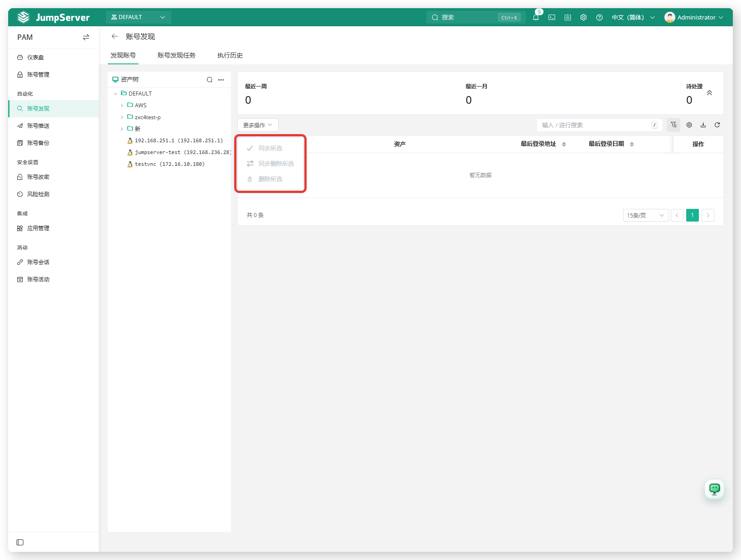Open 账号推送 in the sidebar
The width and height of the screenshot is (741, 560).
53,126
